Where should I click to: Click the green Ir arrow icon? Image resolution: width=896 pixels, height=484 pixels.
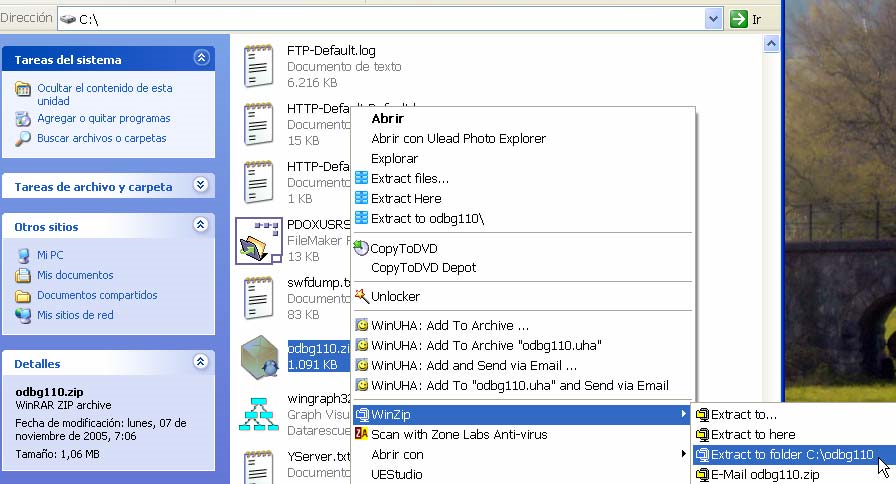pos(739,19)
